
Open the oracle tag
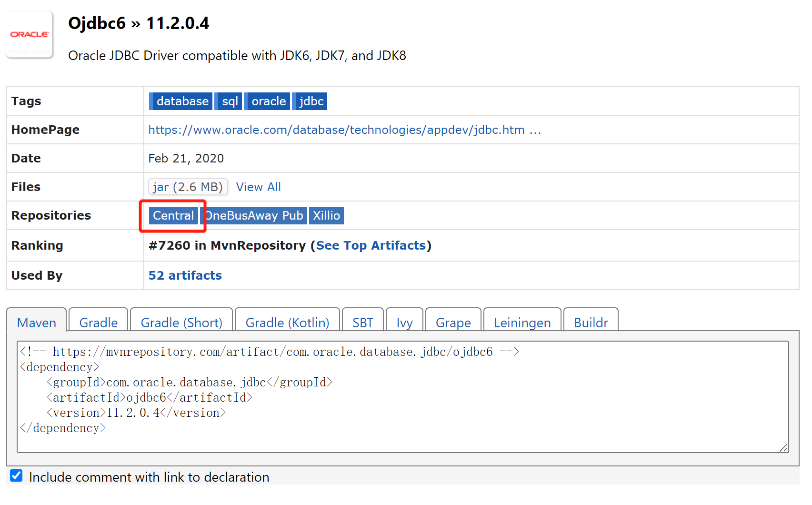point(267,101)
